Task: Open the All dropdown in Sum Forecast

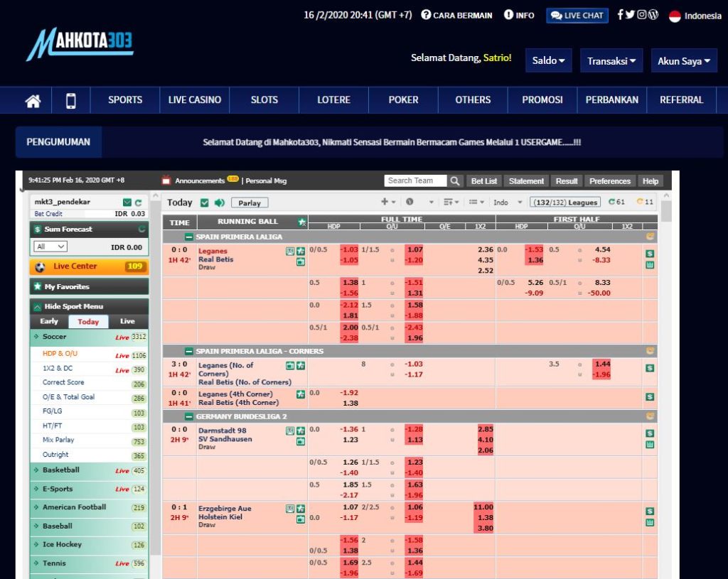Action: pyautogui.click(x=50, y=247)
